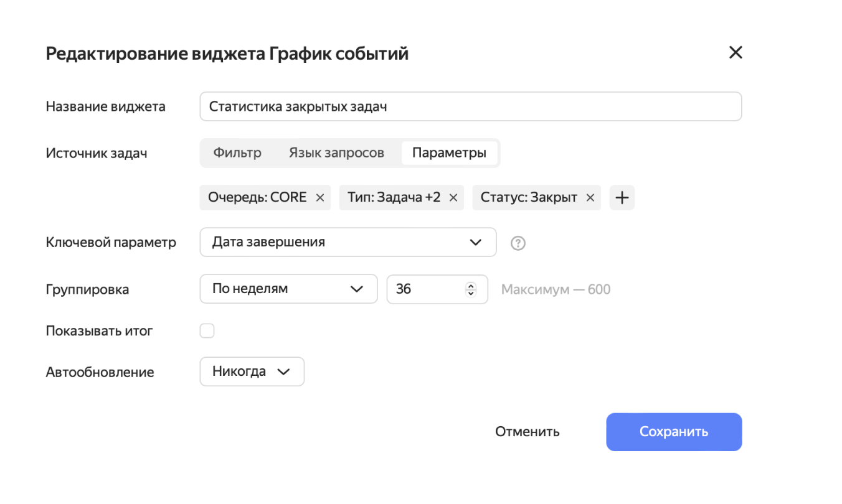The image size is (842, 504).
Task: Expand the «Никогда» auto-refresh dropdown
Action: 252,371
